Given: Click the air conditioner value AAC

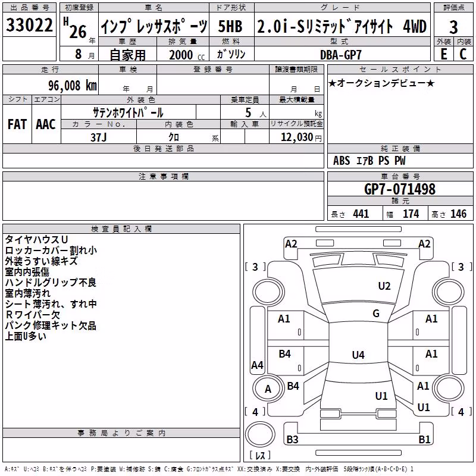Looking at the screenshot, I should (46, 124).
